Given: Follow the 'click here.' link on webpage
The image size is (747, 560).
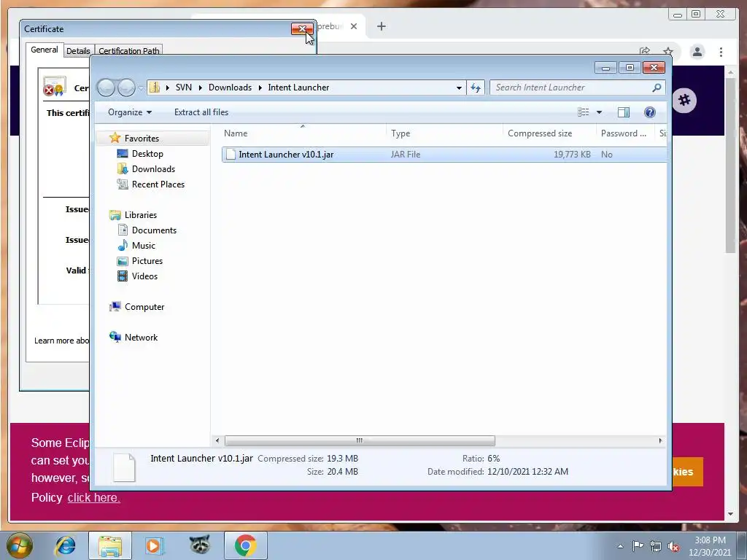Looking at the screenshot, I should (x=94, y=497).
